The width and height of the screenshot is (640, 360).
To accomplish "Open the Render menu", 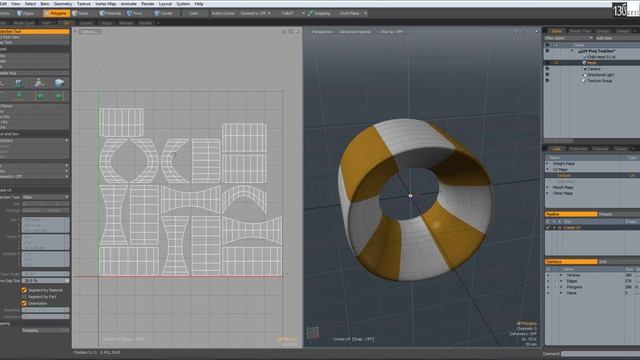I will 148,4.
